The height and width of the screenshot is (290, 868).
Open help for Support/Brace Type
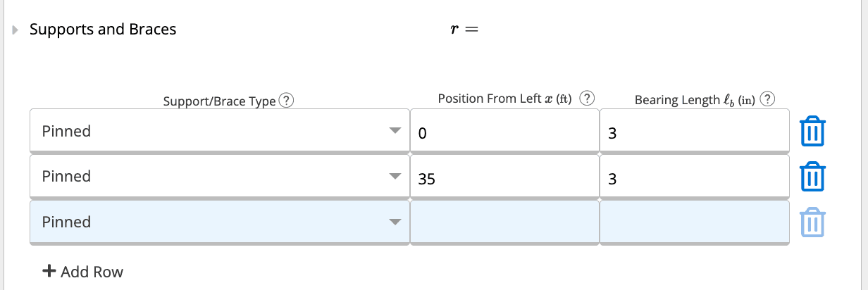pyautogui.click(x=287, y=101)
